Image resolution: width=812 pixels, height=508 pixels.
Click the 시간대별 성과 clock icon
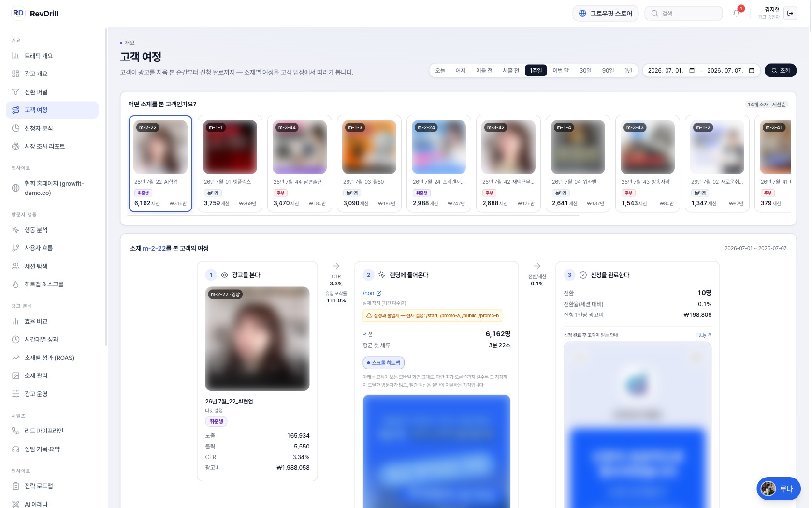click(15, 339)
